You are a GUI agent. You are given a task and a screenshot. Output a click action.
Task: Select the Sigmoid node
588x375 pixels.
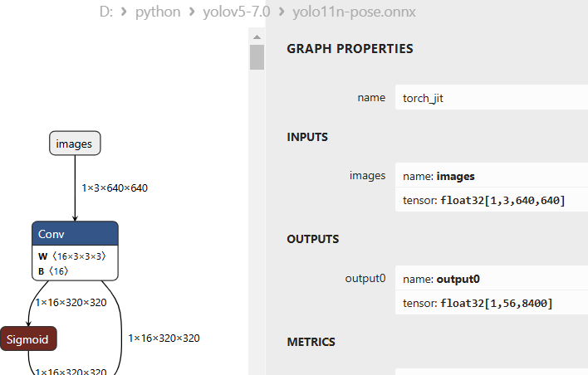coord(28,338)
